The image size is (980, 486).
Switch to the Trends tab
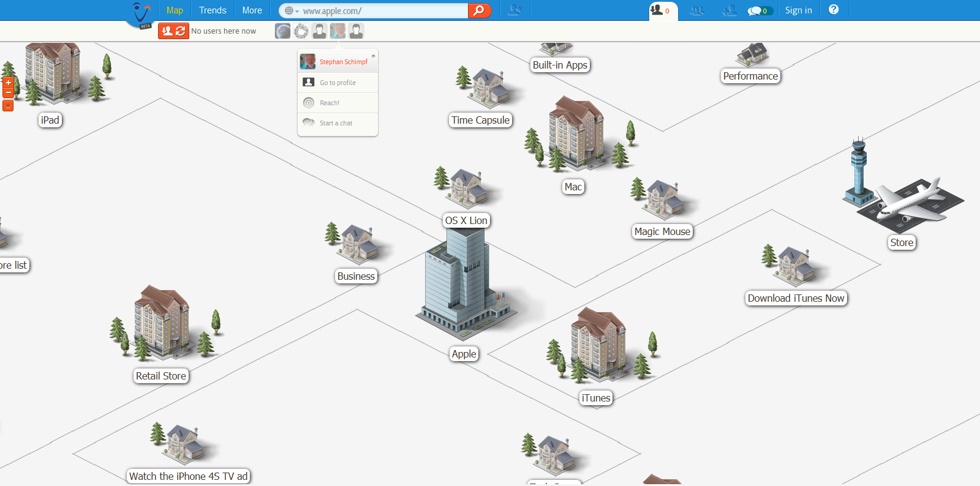(213, 10)
